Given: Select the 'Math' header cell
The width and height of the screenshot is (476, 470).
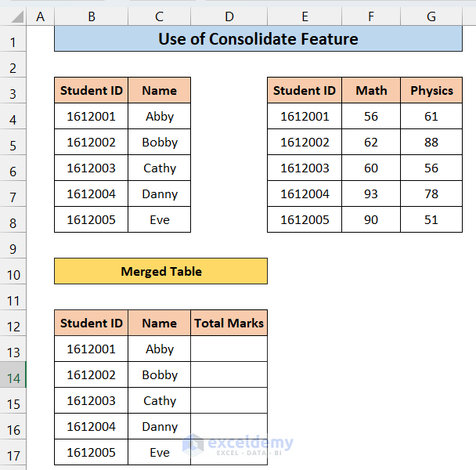Looking at the screenshot, I should [x=371, y=90].
